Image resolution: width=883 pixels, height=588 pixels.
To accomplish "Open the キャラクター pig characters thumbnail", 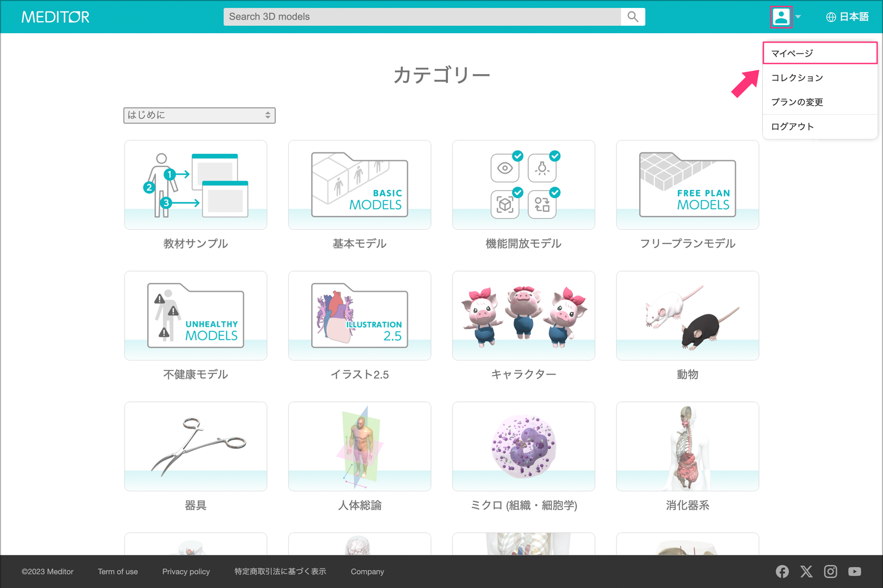I will tap(523, 315).
